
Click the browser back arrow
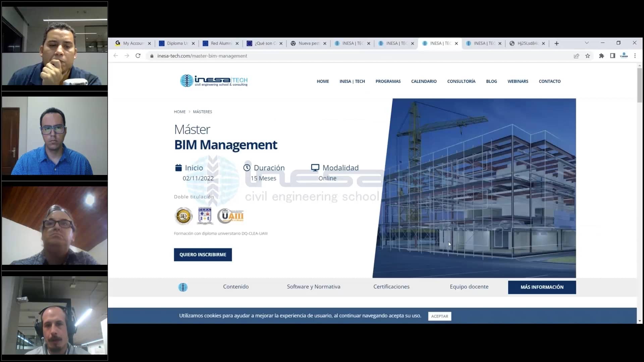(116, 56)
